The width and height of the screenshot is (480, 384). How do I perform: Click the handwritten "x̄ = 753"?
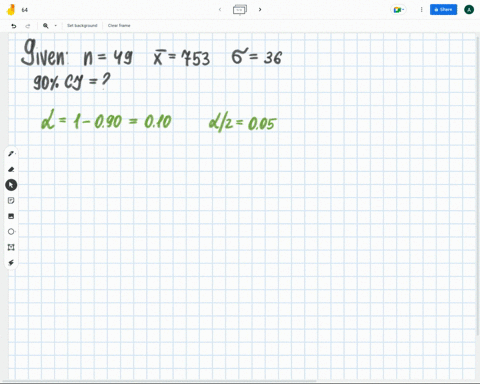(182, 57)
